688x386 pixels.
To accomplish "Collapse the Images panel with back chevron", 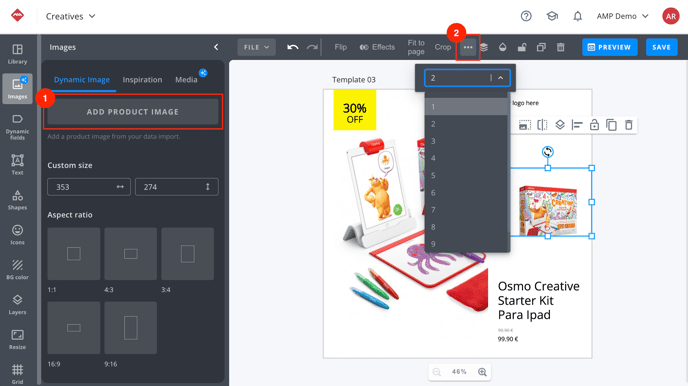I will click(216, 47).
